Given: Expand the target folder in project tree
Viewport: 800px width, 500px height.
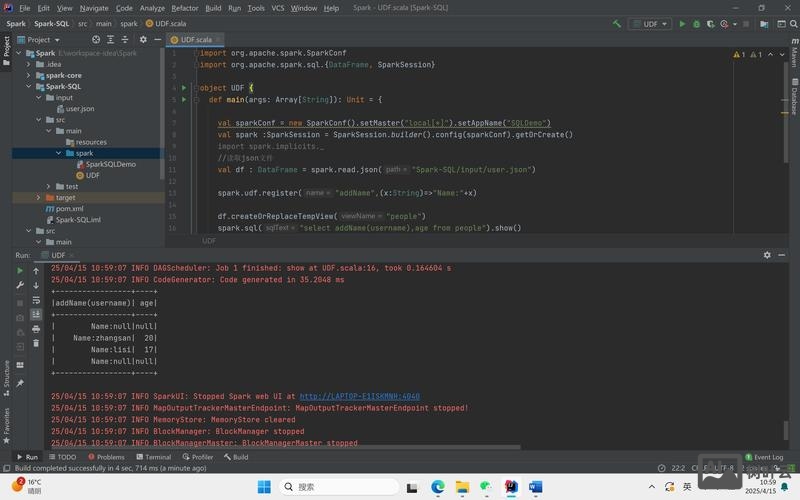Looking at the screenshot, I should pos(38,198).
